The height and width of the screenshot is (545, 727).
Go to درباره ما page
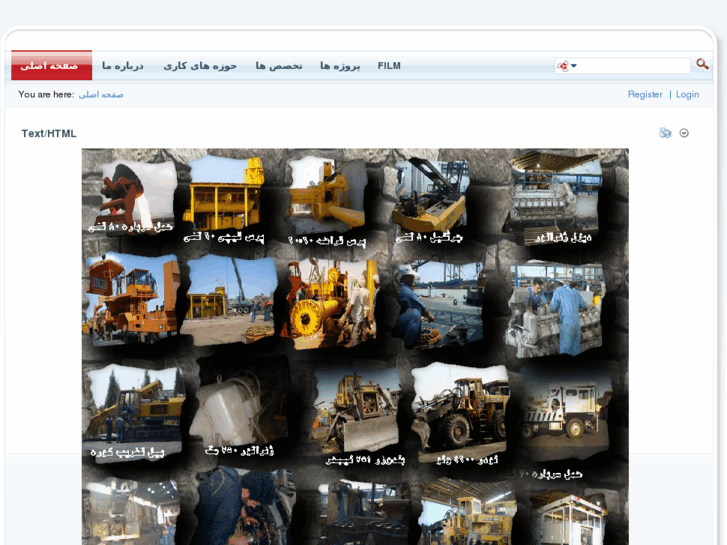pos(123,66)
